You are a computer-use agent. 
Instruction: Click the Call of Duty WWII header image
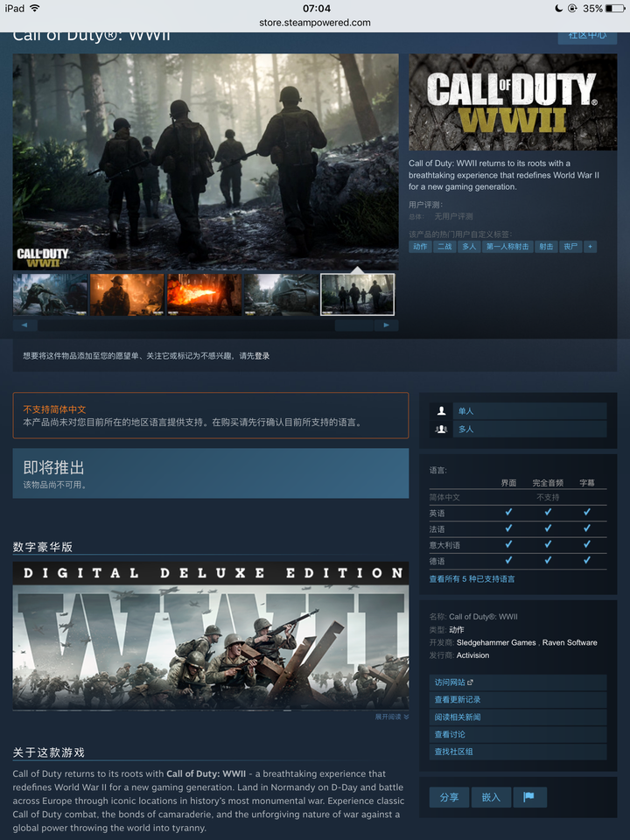tap(513, 101)
